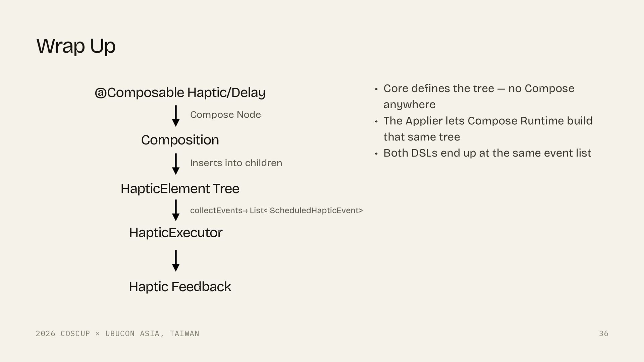Select the Wrap Up slide title

pyautogui.click(x=76, y=46)
